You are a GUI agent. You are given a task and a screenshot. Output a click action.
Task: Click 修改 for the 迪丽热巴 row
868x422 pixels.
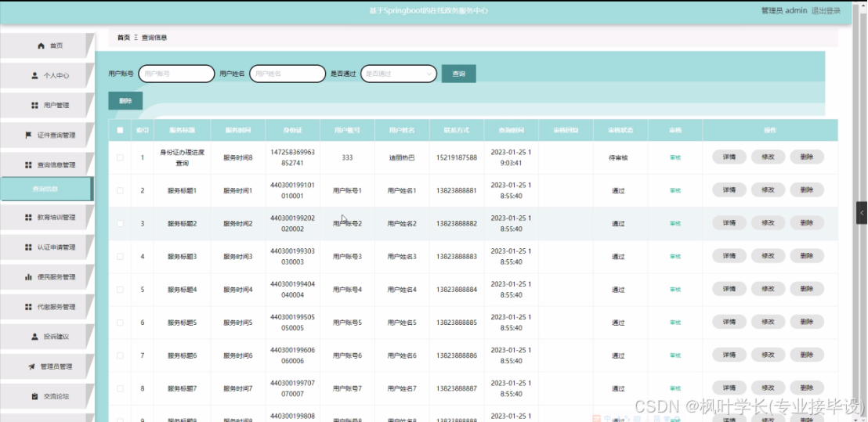768,157
